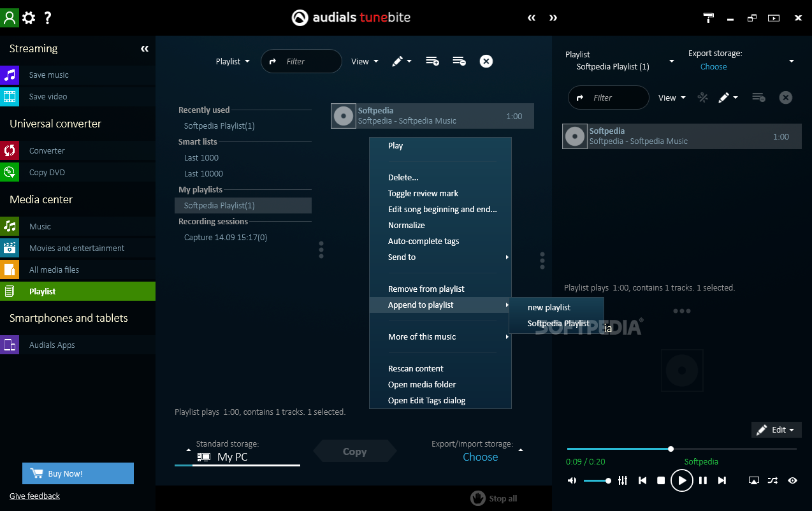The width and height of the screenshot is (812, 511).
Task: Click Stop all button
Action: 494,498
